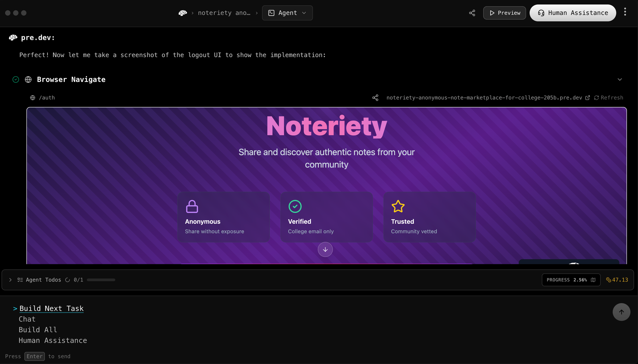This screenshot has width=638, height=364.
Task: Click the scroll-down arrow circle in preview
Action: pyautogui.click(x=325, y=250)
